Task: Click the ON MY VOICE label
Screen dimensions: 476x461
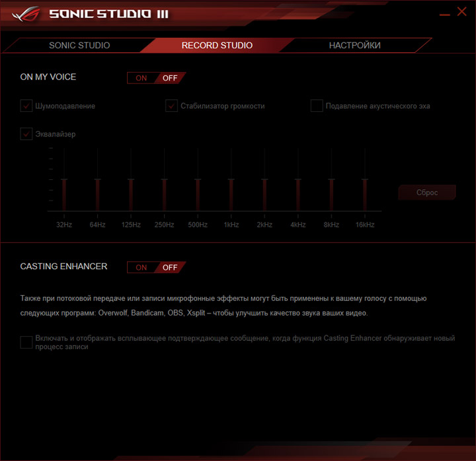Action: pos(48,77)
